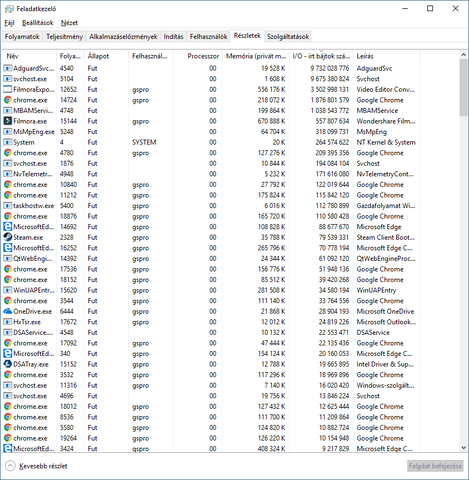Switch to the Teljesítmény tab
The height and width of the screenshot is (480, 469).
(64, 37)
